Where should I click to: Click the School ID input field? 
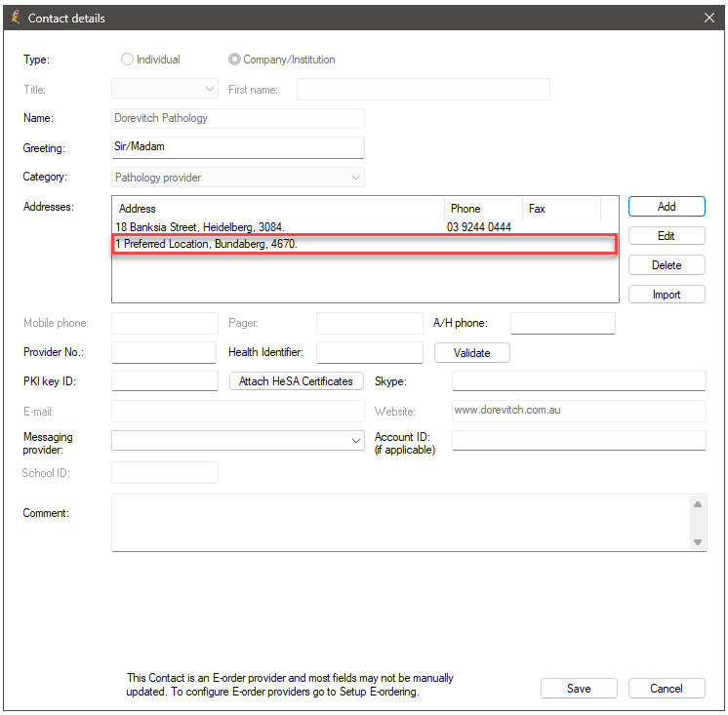pos(165,472)
